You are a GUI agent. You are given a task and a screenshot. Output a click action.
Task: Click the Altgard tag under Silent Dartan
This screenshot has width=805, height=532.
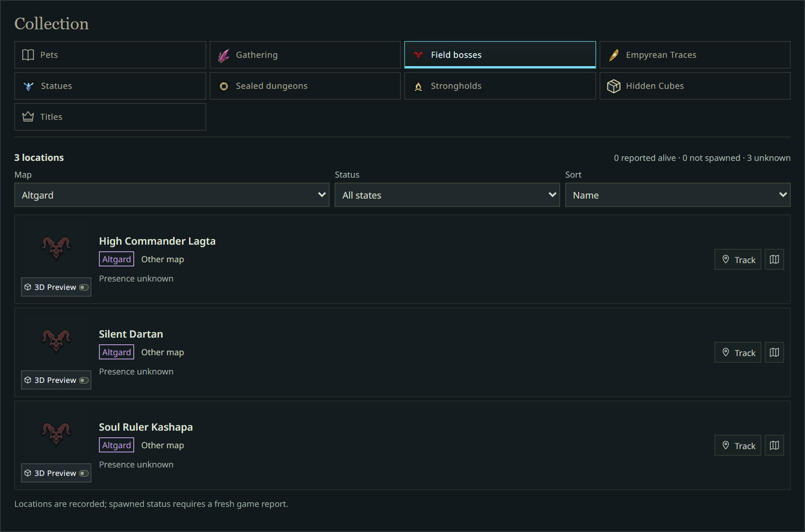click(x=117, y=352)
